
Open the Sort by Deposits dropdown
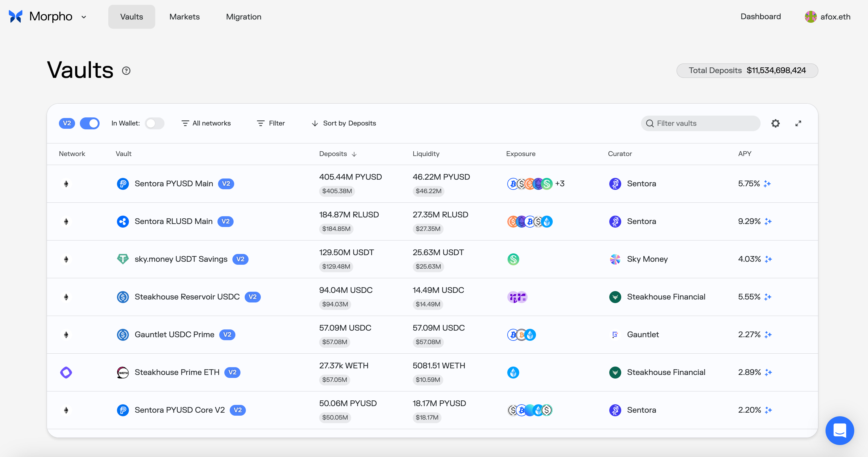[x=344, y=123]
